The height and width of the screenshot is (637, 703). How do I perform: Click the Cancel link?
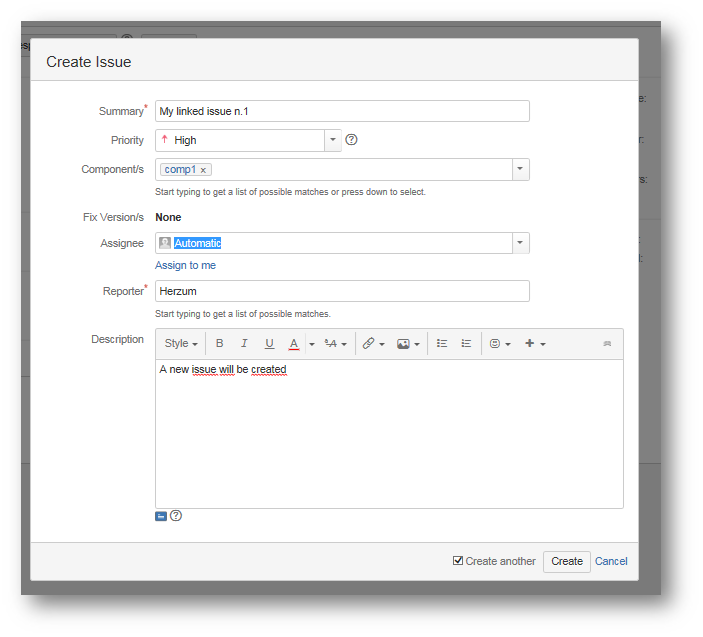tap(611, 561)
